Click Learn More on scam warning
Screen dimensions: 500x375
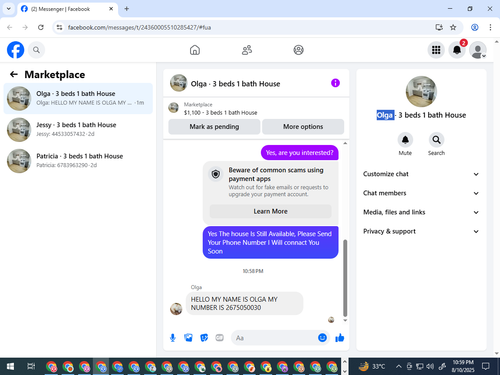(270, 211)
